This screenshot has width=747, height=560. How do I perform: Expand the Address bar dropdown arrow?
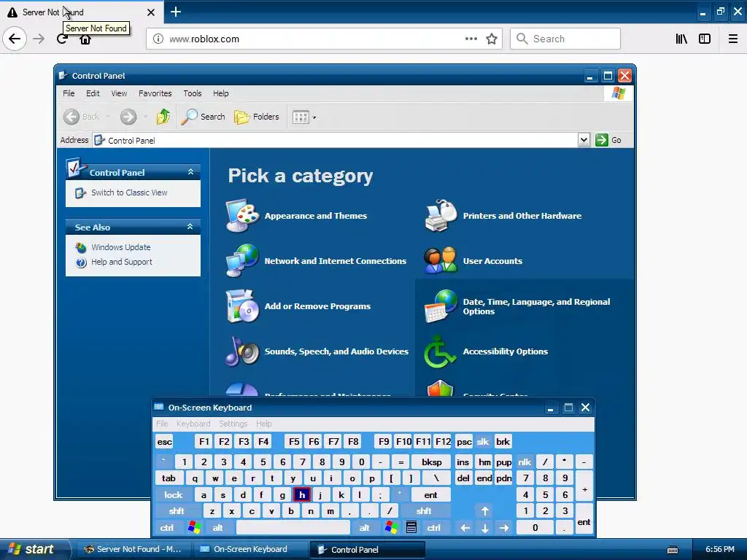(x=584, y=140)
